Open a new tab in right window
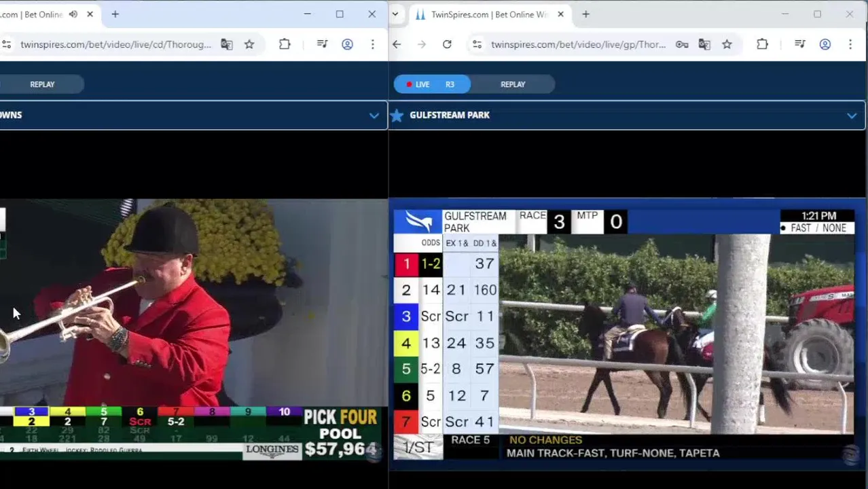Image resolution: width=868 pixels, height=489 pixels. pos(585,14)
